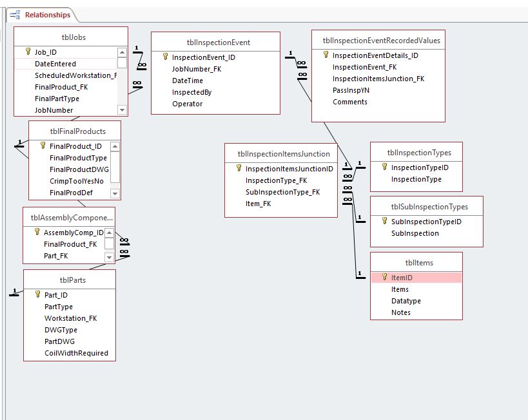The width and height of the screenshot is (528, 420).
Task: Select the Items field in tblItems
Action: click(400, 289)
